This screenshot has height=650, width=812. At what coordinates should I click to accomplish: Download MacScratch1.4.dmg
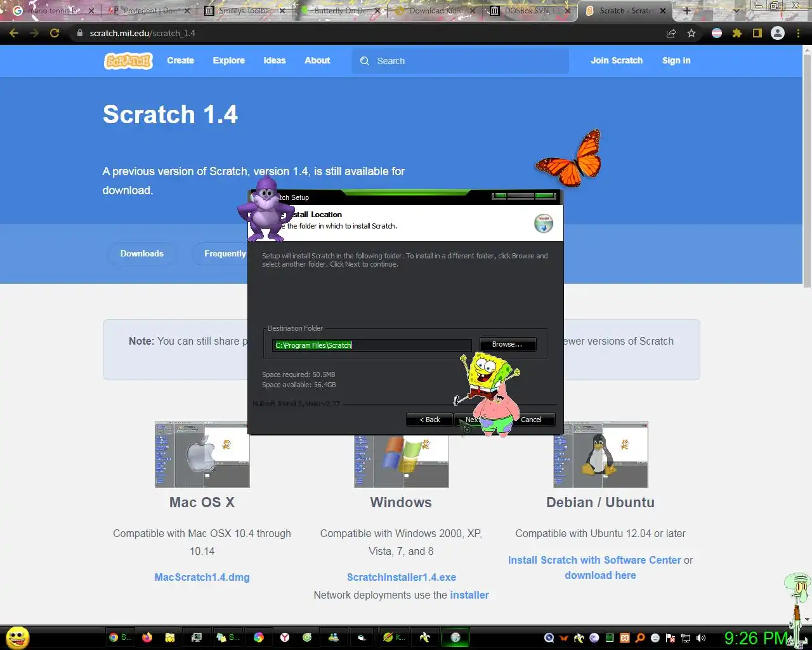pos(202,577)
